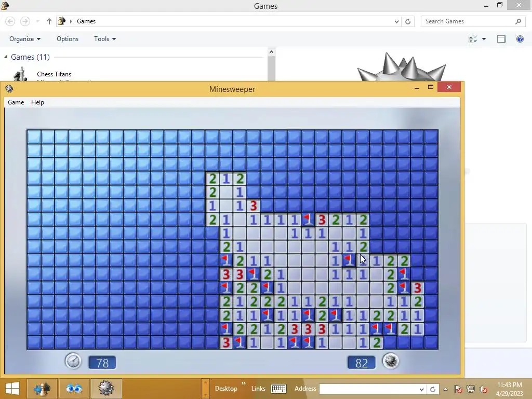Image resolution: width=532 pixels, height=399 pixels.
Task: Click the timer value 78
Action: [102, 363]
